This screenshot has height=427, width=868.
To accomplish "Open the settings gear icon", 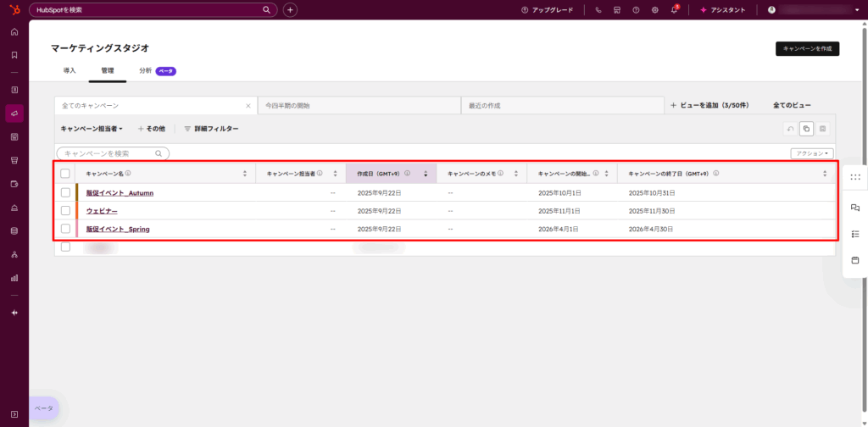I will (654, 10).
